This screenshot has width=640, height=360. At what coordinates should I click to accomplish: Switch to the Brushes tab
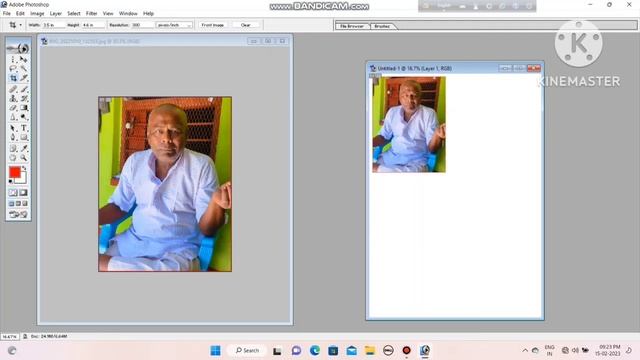[382, 26]
